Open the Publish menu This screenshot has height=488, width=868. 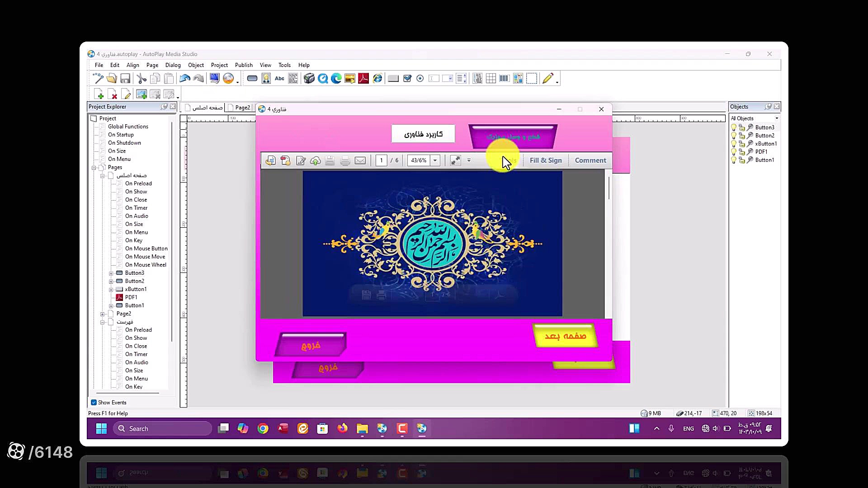tap(244, 65)
